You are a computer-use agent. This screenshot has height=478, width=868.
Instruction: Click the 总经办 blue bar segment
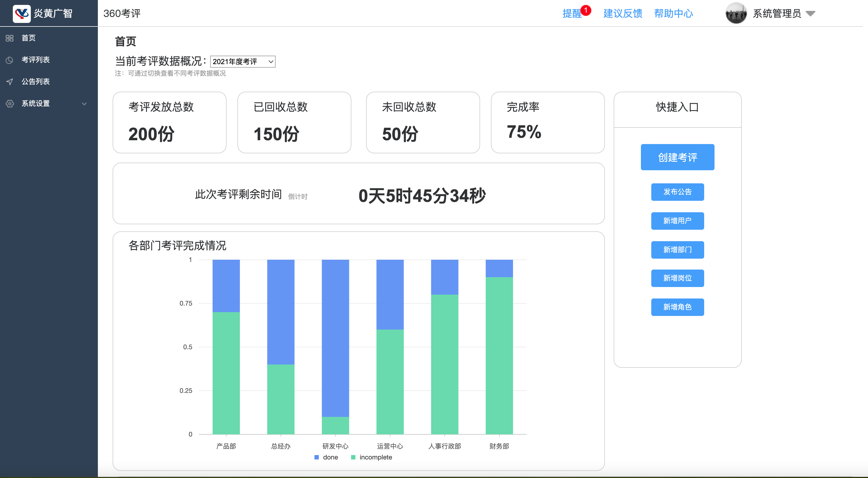[281, 312]
